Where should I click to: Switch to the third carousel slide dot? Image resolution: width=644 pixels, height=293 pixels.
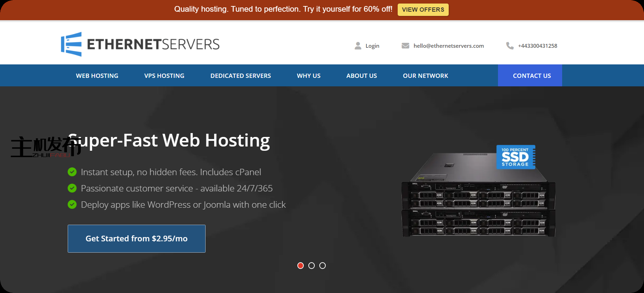pos(323,265)
